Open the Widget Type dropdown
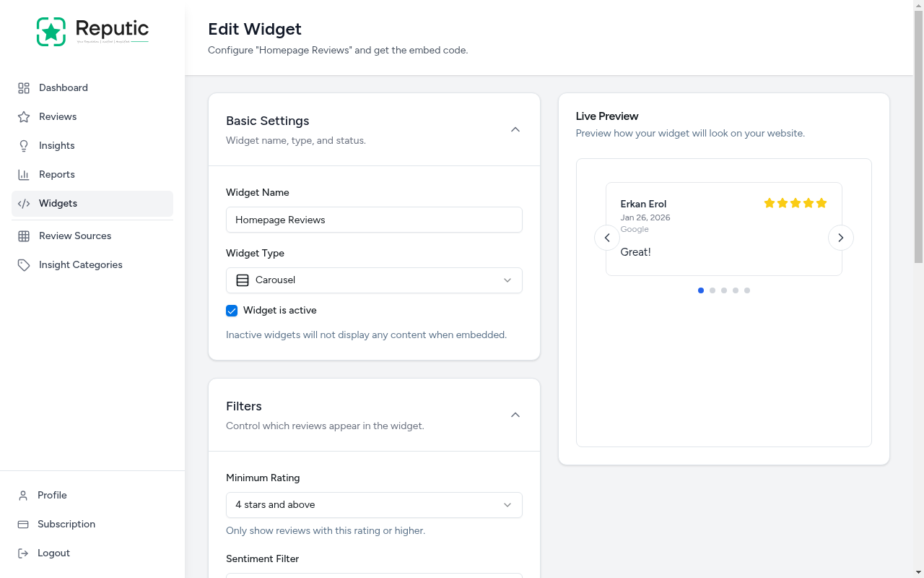 click(x=374, y=280)
